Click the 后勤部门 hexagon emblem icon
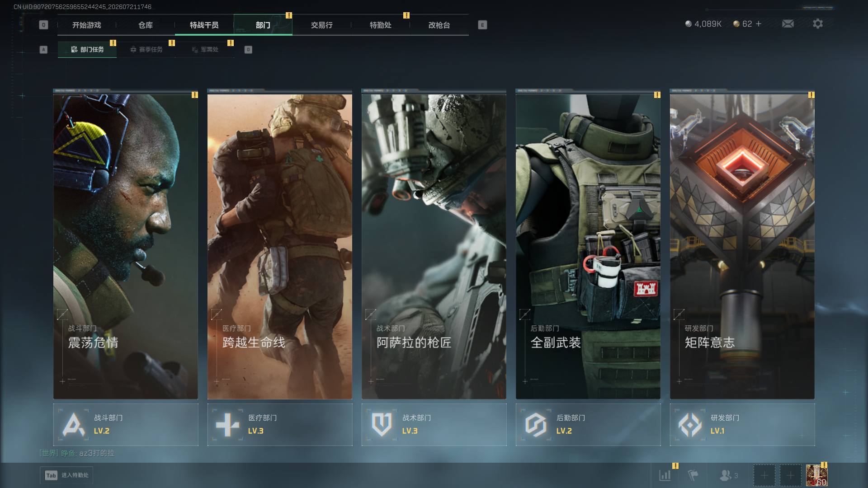Screen dimensions: 868x488 pyautogui.click(x=536, y=425)
